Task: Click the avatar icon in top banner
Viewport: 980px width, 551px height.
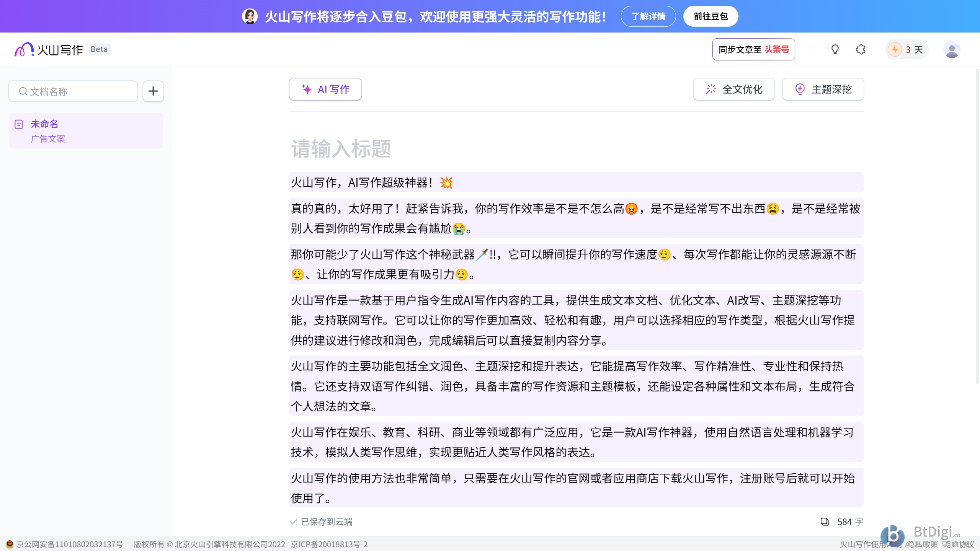Action: coord(250,16)
